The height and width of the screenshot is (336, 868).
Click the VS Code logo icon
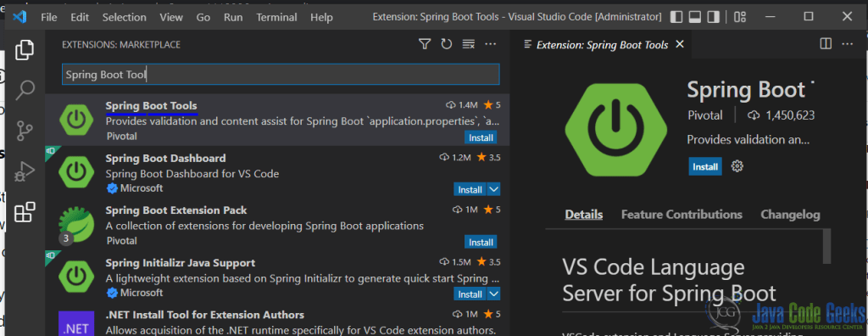pos(19,17)
